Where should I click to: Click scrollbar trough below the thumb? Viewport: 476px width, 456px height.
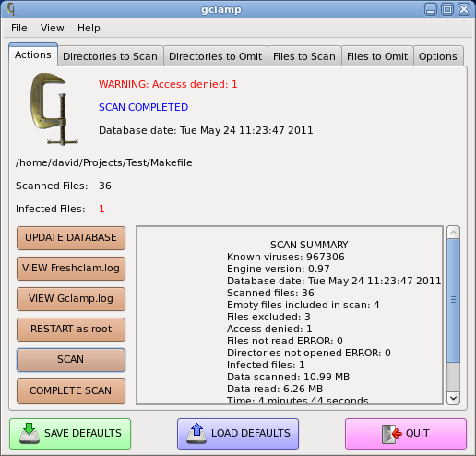(x=453, y=377)
